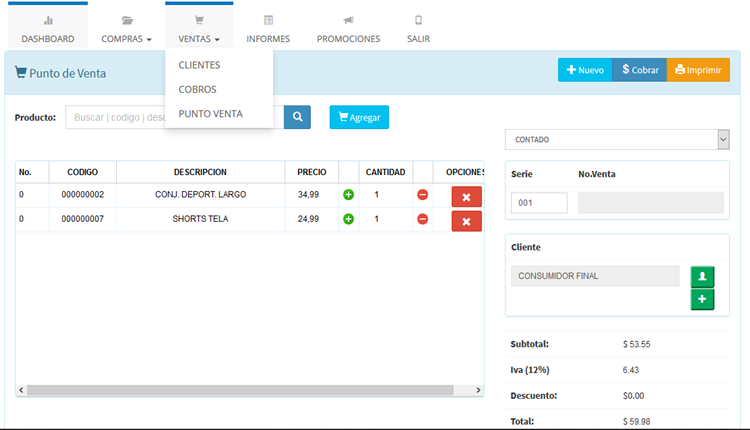Click the green add new client button
Viewport: 750px width, 430px height.
click(702, 299)
